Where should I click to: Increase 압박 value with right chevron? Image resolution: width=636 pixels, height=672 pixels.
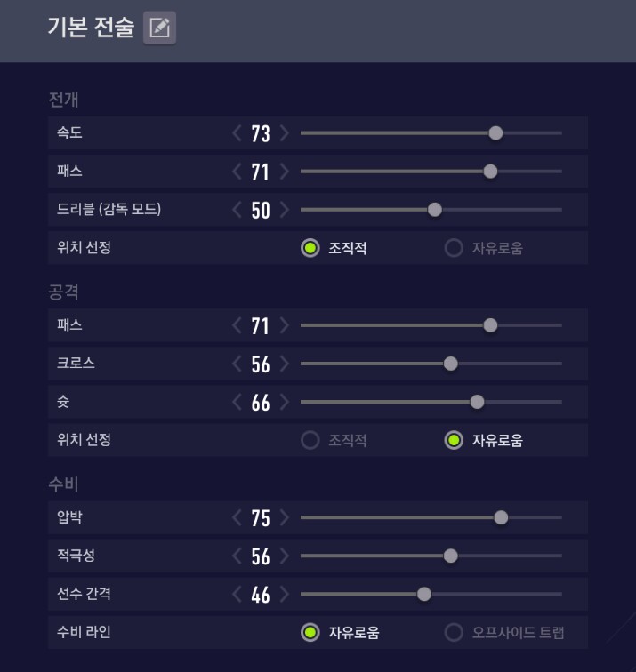point(285,517)
